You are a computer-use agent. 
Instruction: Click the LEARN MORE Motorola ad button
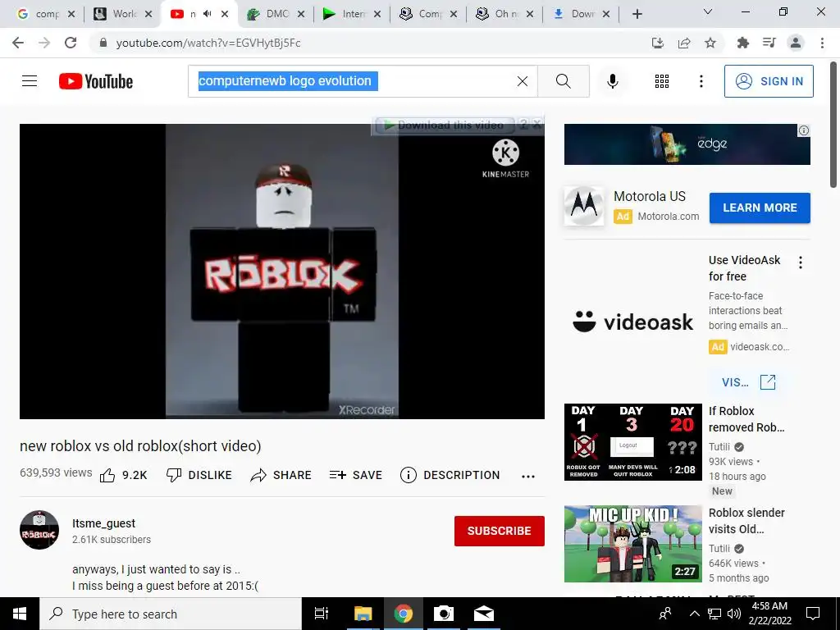(760, 208)
